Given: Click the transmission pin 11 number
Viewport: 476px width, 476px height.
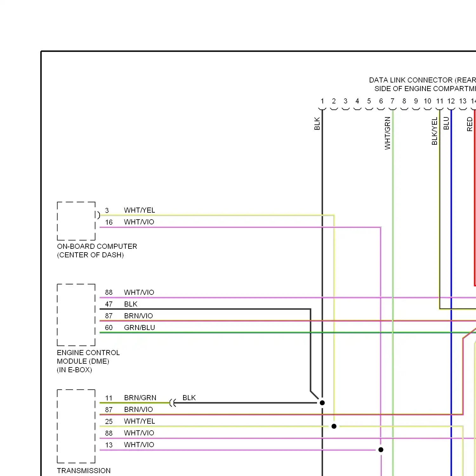Looking at the screenshot, I should 109,398.
